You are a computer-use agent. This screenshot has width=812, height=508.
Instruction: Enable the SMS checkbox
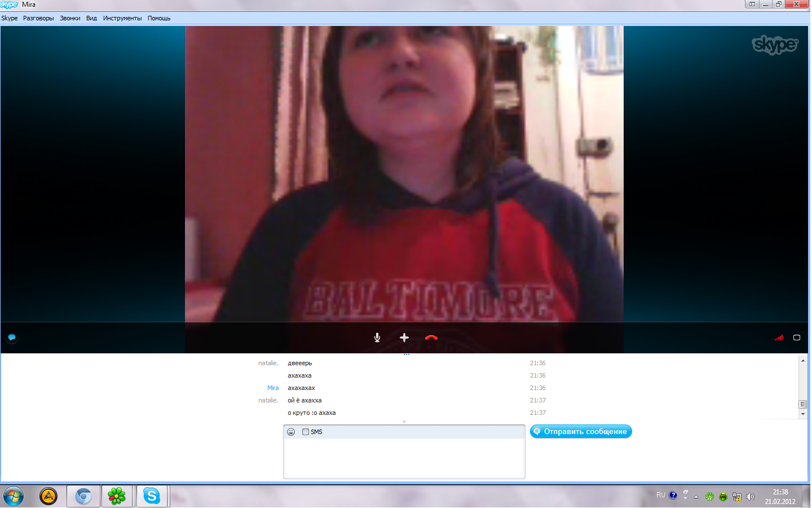pos(306,432)
